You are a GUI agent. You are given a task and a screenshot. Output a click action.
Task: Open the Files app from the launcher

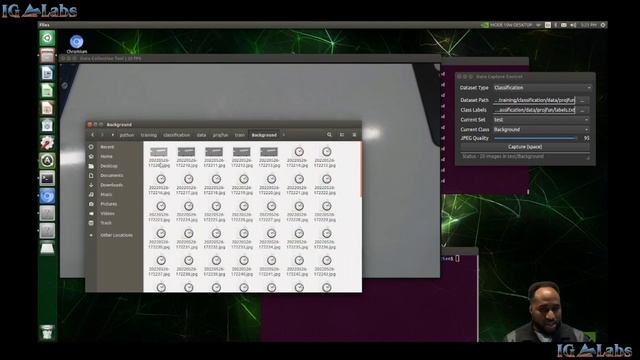47,56
